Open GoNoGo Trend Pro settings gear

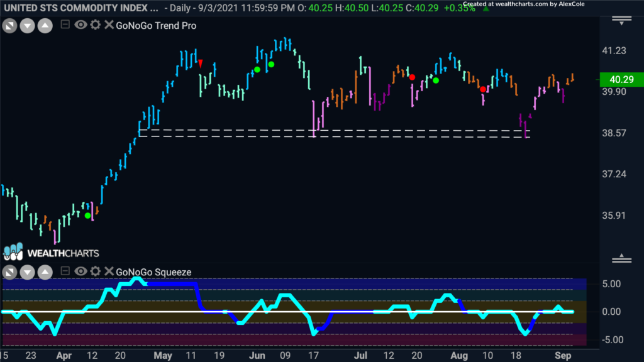pyautogui.click(x=96, y=25)
